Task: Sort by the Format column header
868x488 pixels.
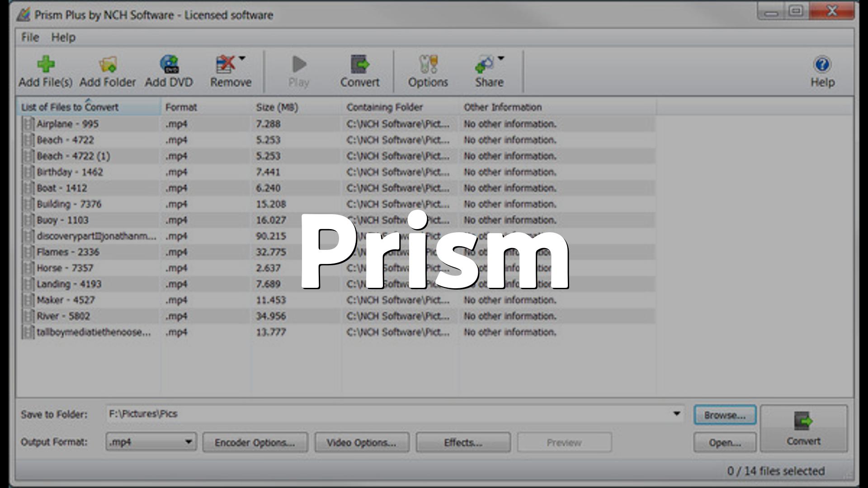Action: click(206, 107)
